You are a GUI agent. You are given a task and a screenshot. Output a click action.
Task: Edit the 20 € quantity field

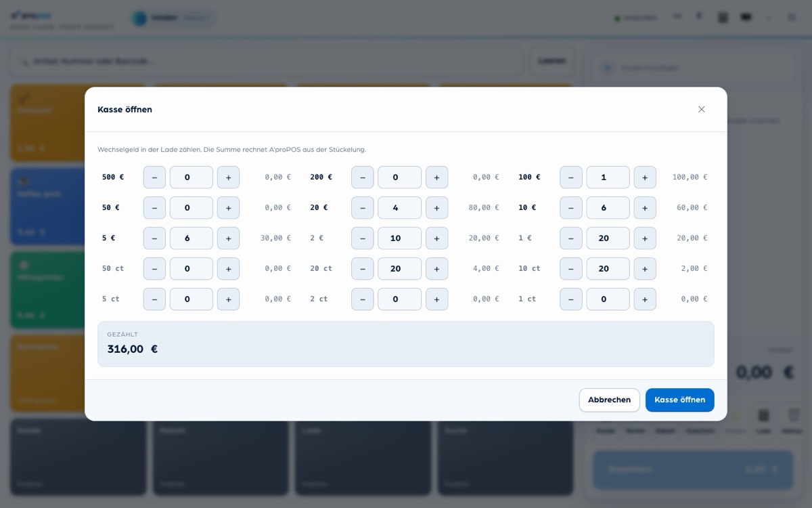[x=400, y=208]
